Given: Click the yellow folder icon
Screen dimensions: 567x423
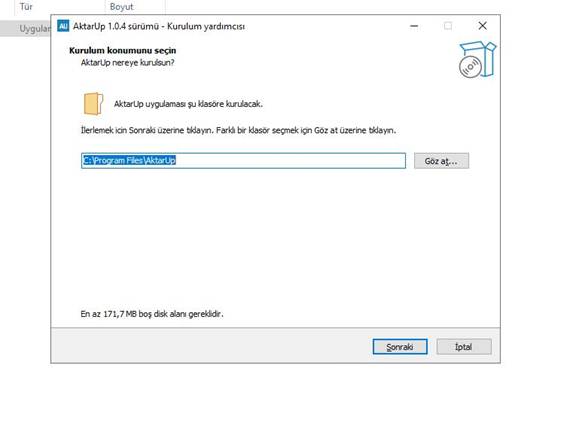Looking at the screenshot, I should coord(93,104).
